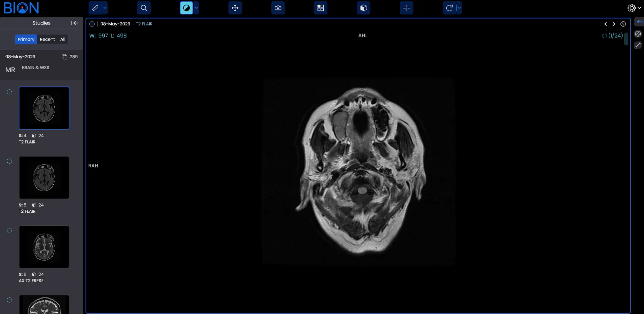The height and width of the screenshot is (314, 644).
Task: Click the Studies panel title
Action: [42, 23]
